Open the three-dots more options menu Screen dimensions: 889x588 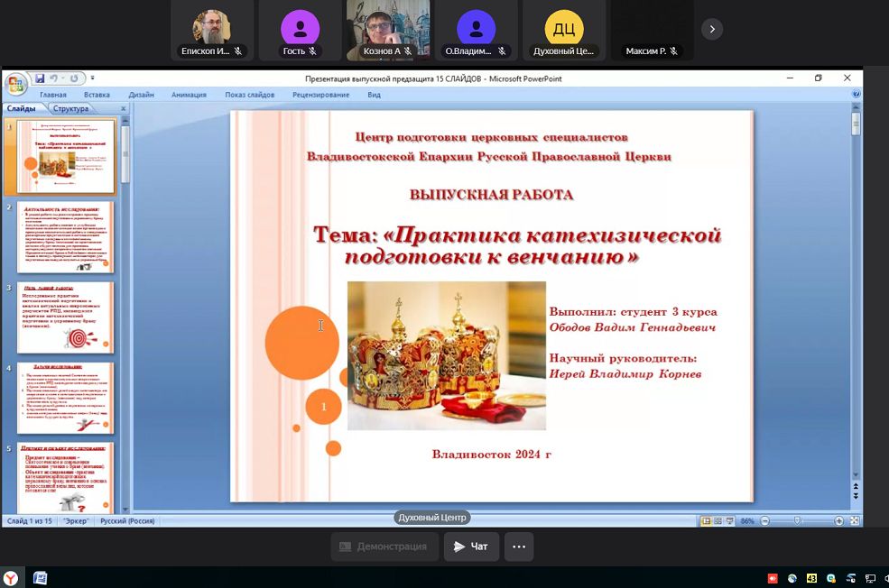click(518, 547)
